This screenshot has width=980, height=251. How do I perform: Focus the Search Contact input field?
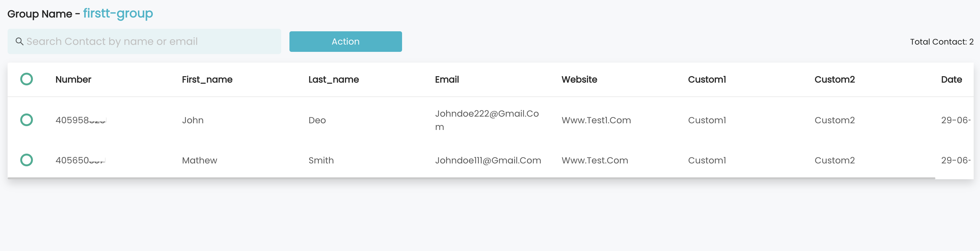[x=144, y=41]
